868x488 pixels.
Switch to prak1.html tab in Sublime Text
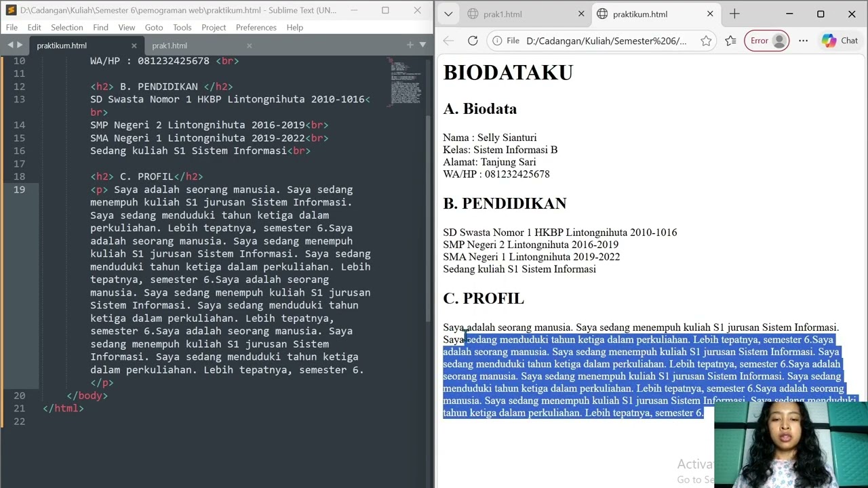click(x=170, y=45)
